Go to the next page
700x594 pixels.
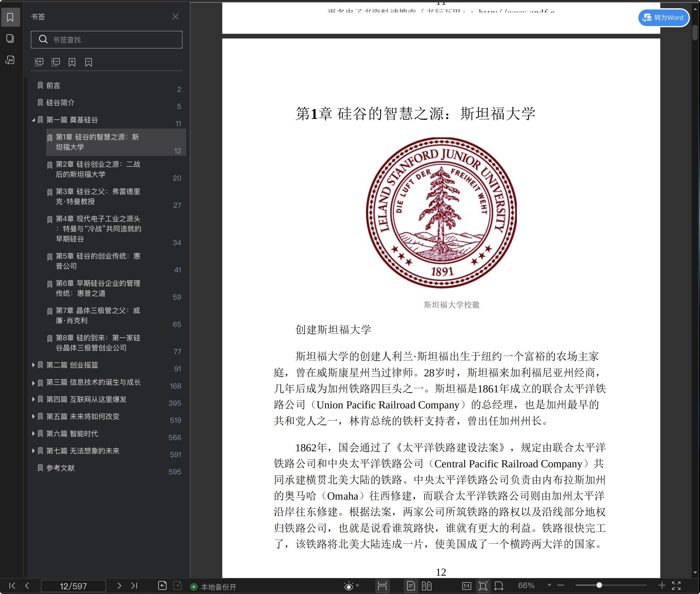point(119,586)
